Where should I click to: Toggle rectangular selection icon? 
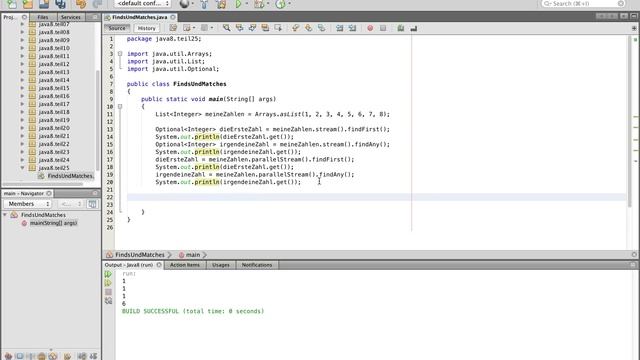click(x=278, y=28)
